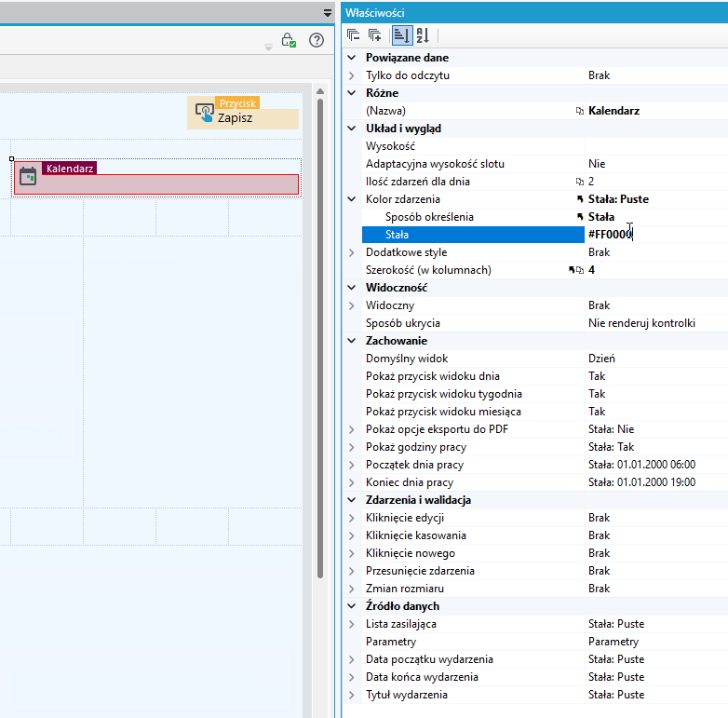The width and height of the screenshot is (728, 718).
Task: Select the Domyślny widok value Dzień
Action: click(x=601, y=359)
